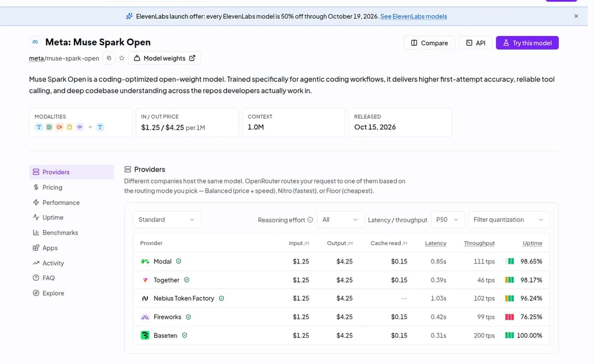Image resolution: width=594 pixels, height=364 pixels.
Task: Click the text output modality icon
Action: [100, 127]
